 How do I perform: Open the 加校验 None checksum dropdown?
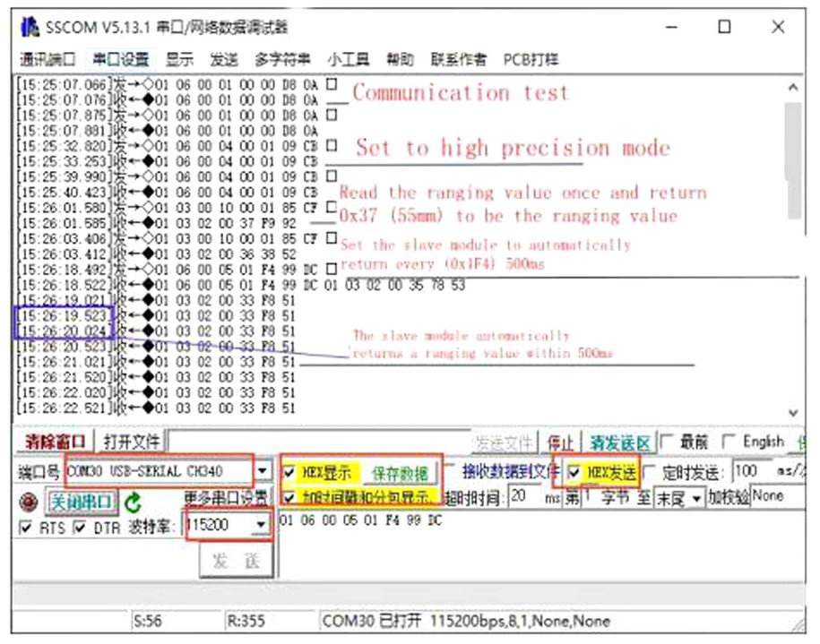click(x=779, y=496)
